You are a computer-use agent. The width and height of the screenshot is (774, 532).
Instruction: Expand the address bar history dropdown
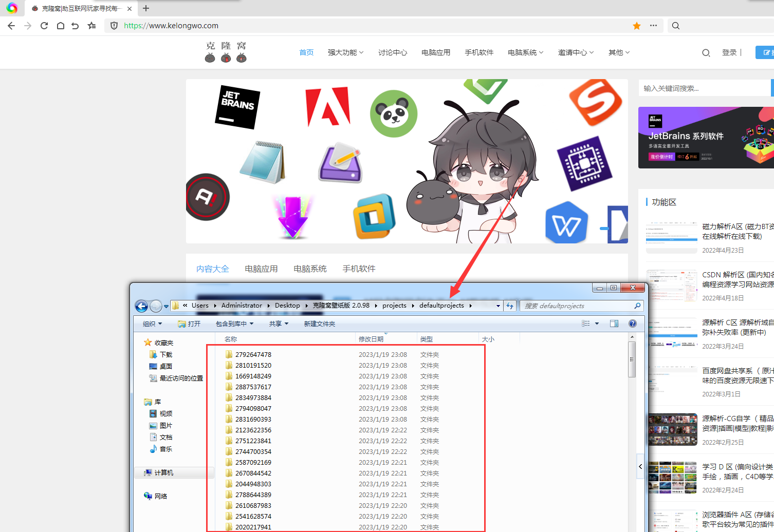[x=498, y=306]
